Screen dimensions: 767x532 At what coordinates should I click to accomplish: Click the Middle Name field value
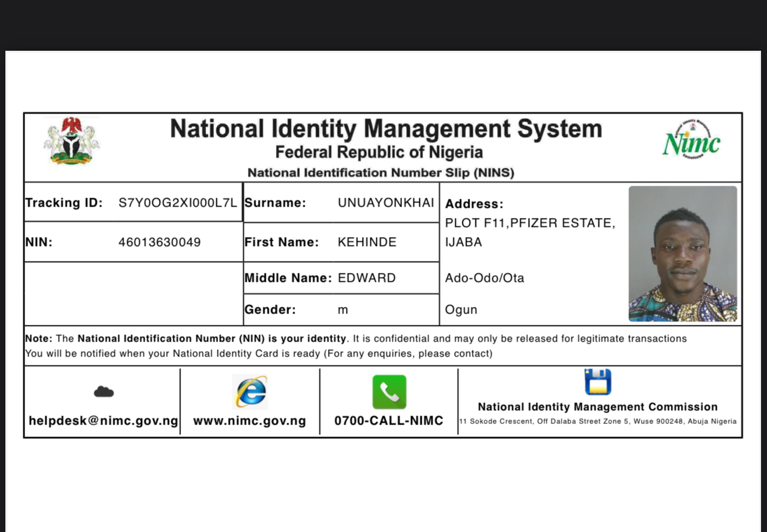click(367, 278)
